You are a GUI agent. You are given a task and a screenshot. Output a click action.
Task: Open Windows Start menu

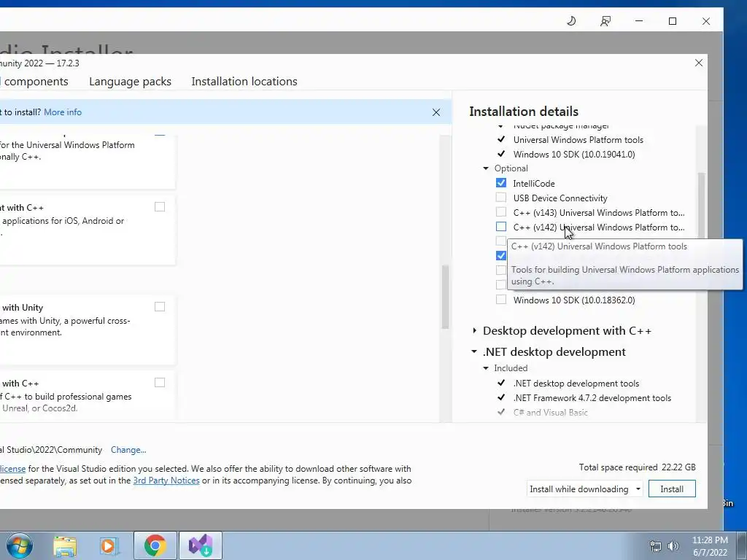pos(20,545)
